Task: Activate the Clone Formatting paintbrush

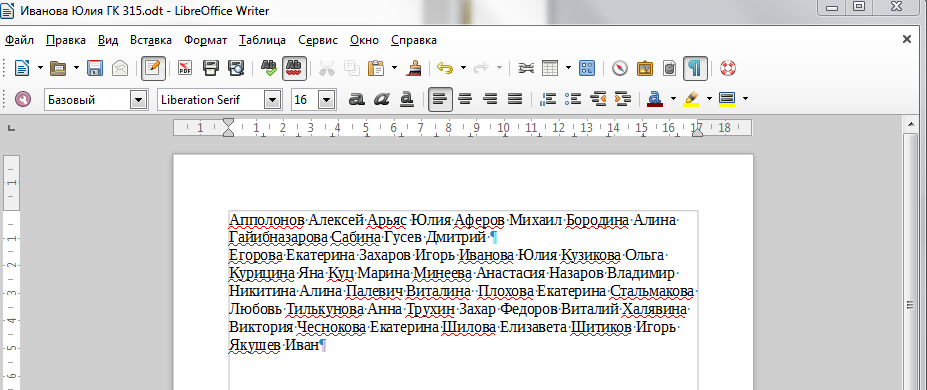Action: (413, 69)
